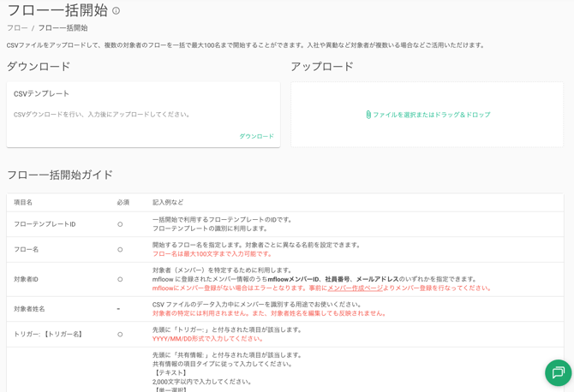Select the 対象者ID row label

coord(26,279)
